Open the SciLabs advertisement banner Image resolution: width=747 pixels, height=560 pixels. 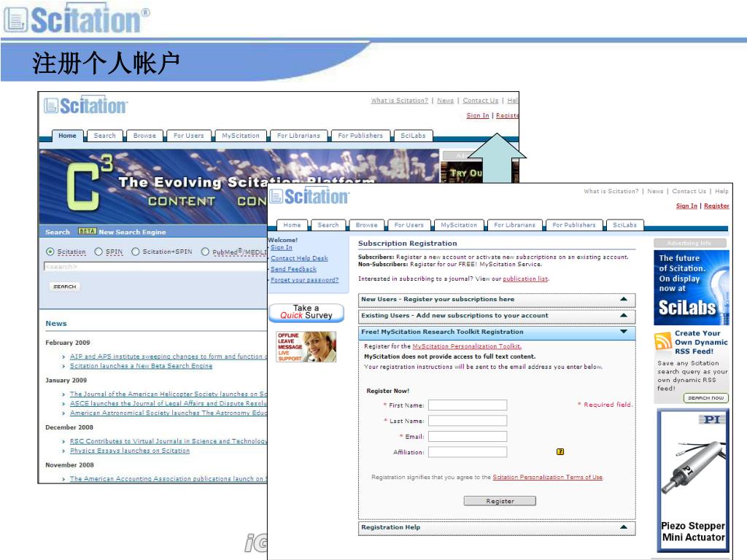click(692, 287)
